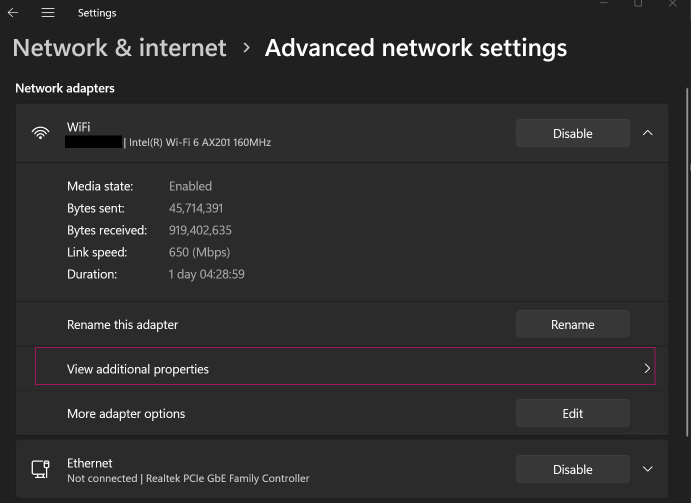This screenshot has width=691, height=503.
Task: Click the breadcrumb separator chevron
Action: (x=246, y=48)
